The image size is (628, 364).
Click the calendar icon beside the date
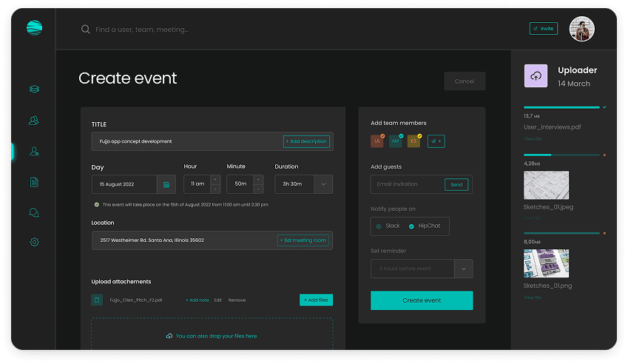point(166,184)
